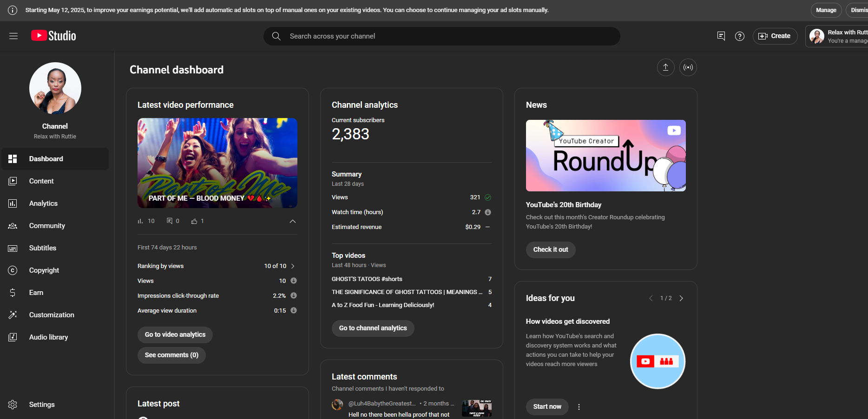
Task: Click Go to video analytics
Action: 175,335
